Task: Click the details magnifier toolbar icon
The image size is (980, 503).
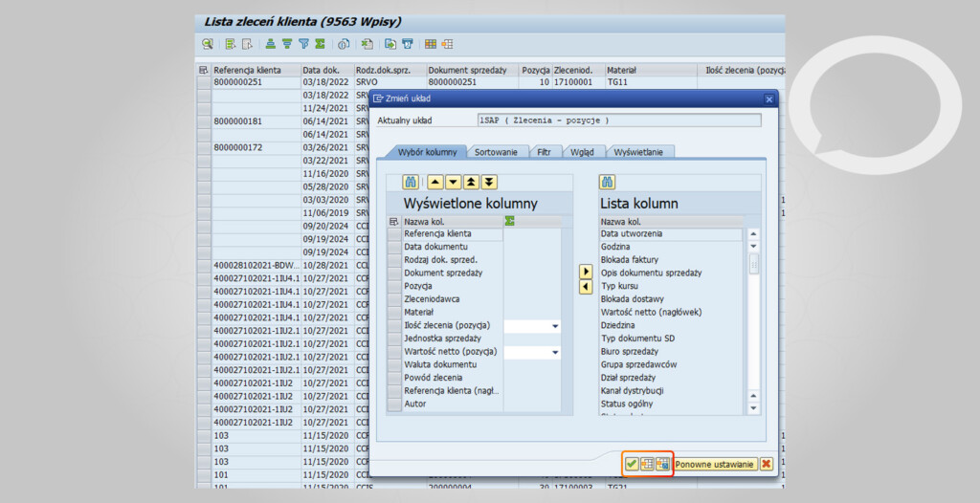Action: coord(207,44)
